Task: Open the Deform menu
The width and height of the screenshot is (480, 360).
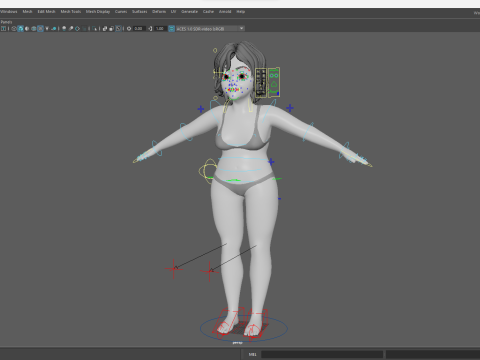Action: click(159, 12)
